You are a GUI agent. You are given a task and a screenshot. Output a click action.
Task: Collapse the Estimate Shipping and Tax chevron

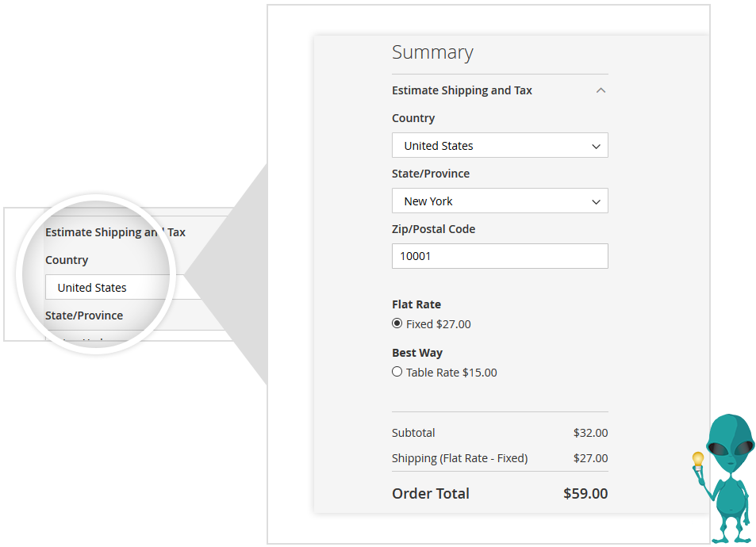pyautogui.click(x=601, y=90)
